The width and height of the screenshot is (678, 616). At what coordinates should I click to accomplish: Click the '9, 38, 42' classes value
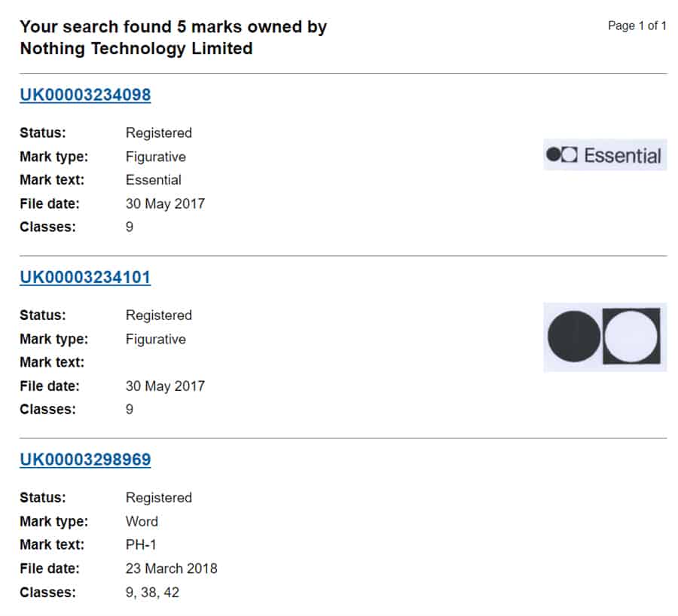point(152,592)
